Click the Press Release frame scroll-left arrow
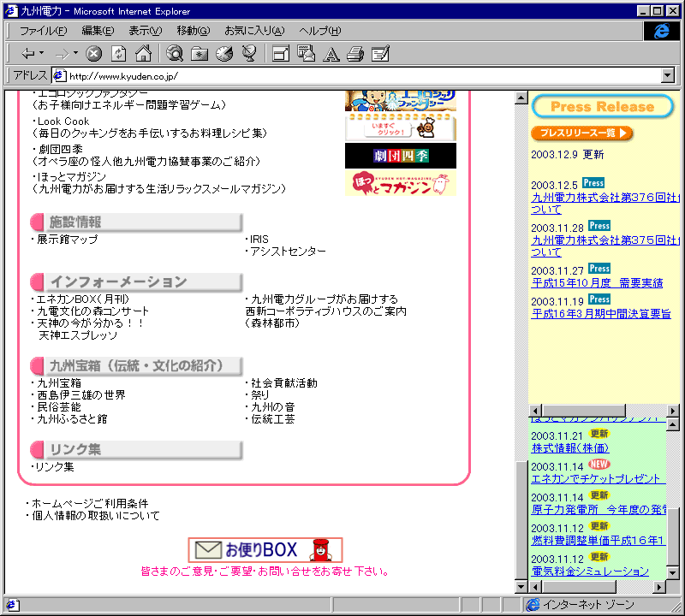This screenshot has height=616, width=685. [536, 411]
